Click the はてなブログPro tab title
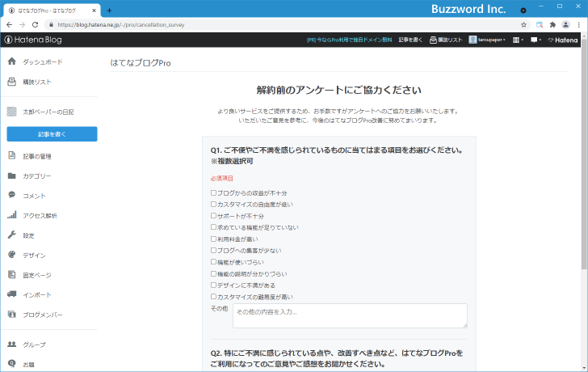 click(47, 11)
